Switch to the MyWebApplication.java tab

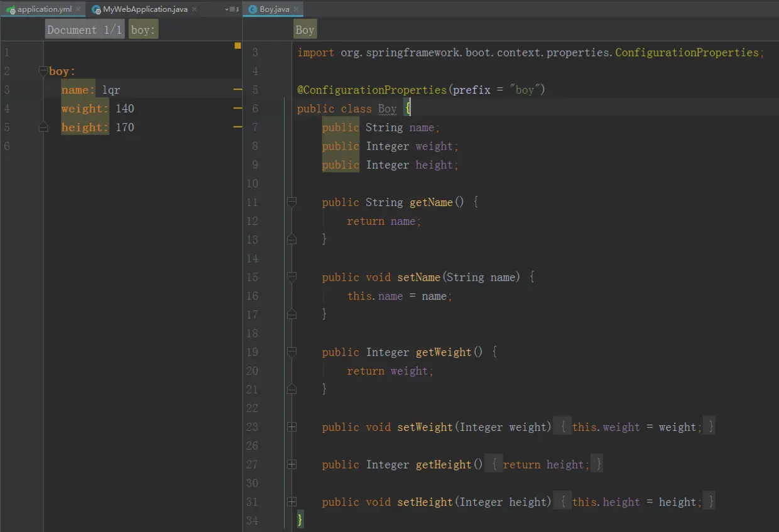coord(145,9)
